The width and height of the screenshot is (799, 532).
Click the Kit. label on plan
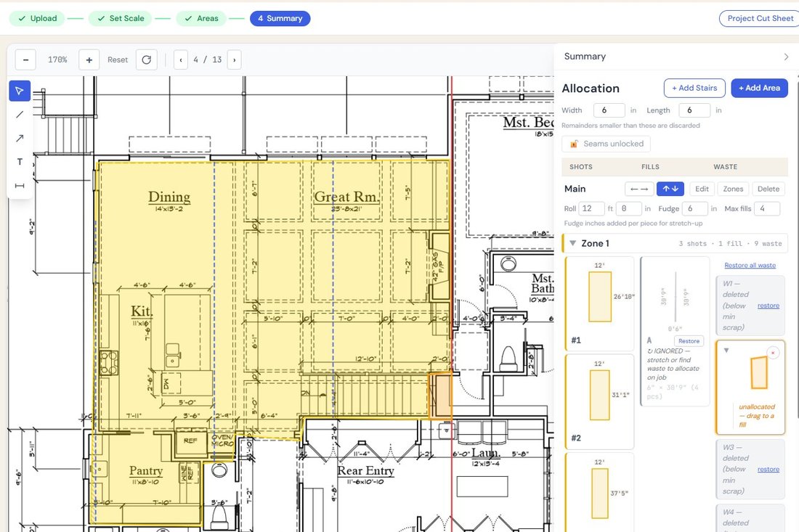[141, 311]
